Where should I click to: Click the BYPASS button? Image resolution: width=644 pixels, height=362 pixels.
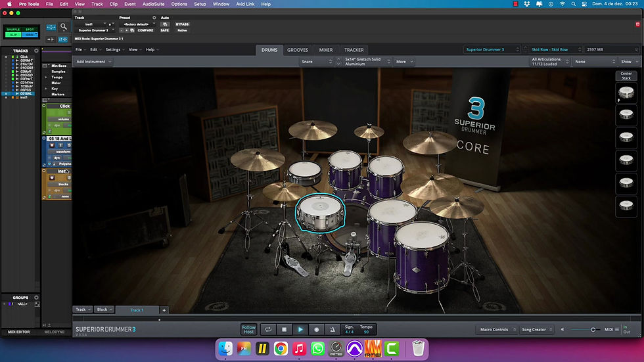click(x=182, y=24)
